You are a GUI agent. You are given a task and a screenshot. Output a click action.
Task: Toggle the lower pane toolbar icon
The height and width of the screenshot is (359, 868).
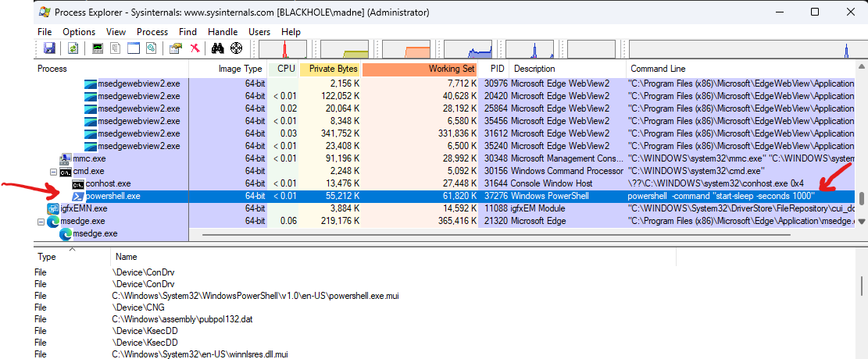point(134,48)
